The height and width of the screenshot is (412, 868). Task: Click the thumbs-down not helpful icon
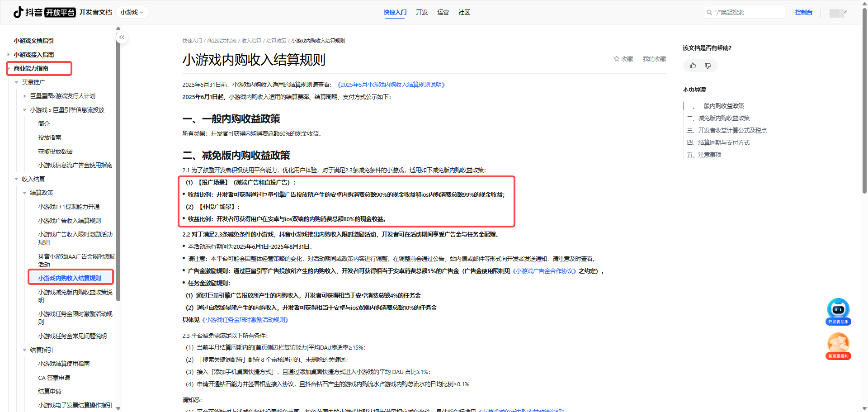pos(708,66)
